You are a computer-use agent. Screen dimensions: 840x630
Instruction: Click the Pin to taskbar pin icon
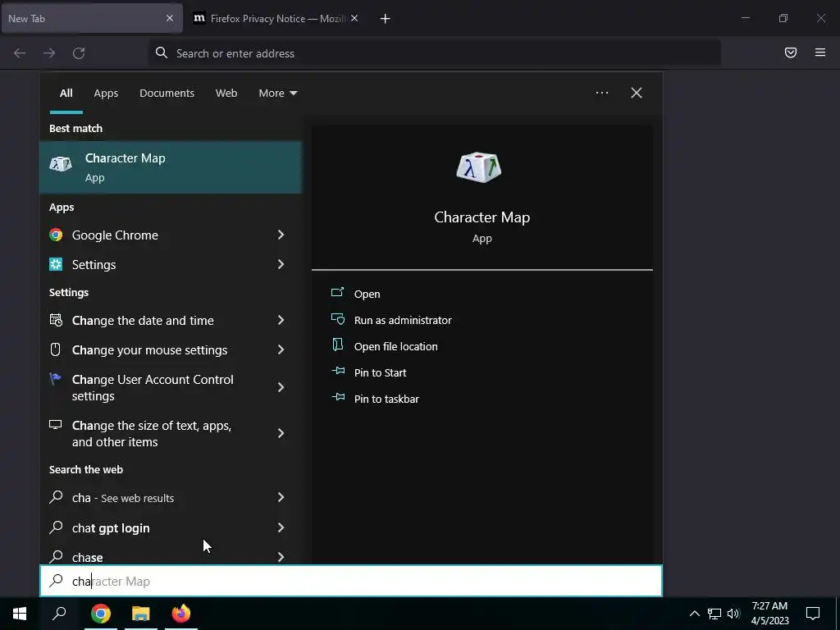pyautogui.click(x=338, y=397)
